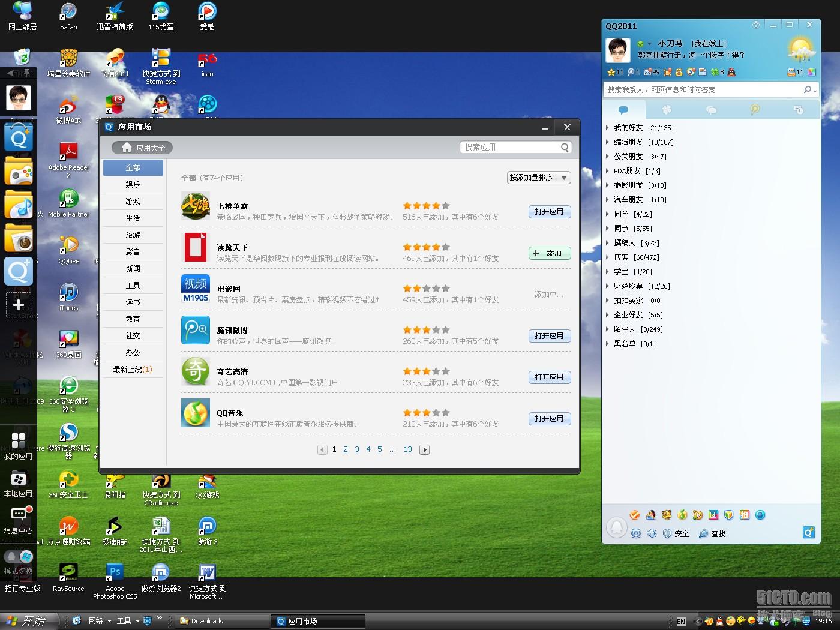Open 爱酷 desktop icon
Image resolution: width=840 pixels, height=630 pixels.
pos(207,16)
